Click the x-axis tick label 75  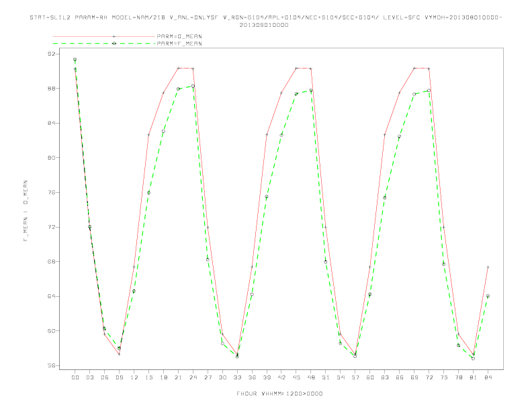point(444,377)
